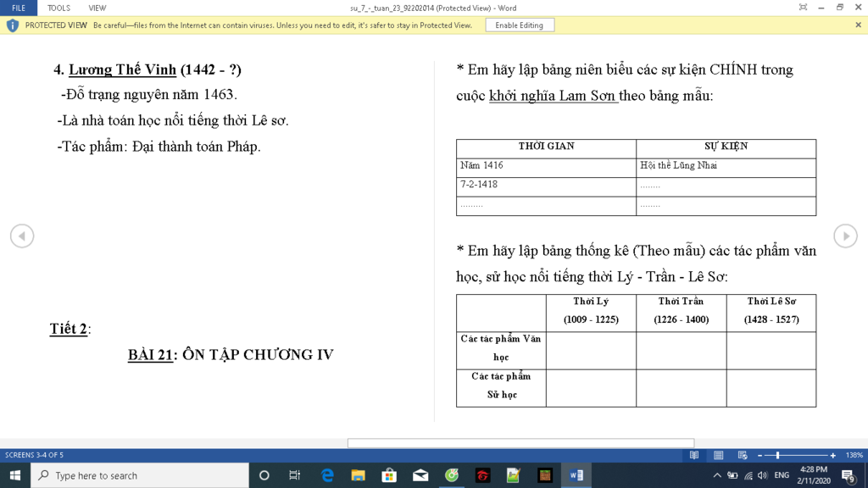
Task: Click Enable Editing button
Action: click(520, 25)
